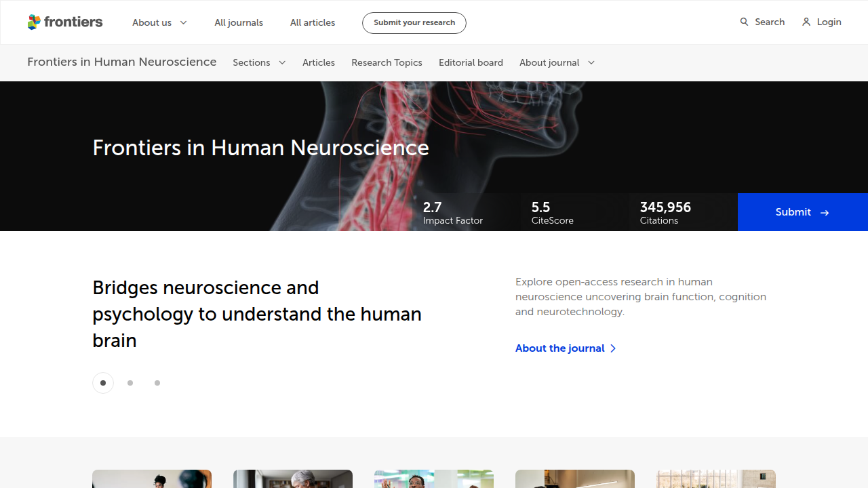
Task: Open All journals in the top menu
Action: pyautogui.click(x=239, y=22)
